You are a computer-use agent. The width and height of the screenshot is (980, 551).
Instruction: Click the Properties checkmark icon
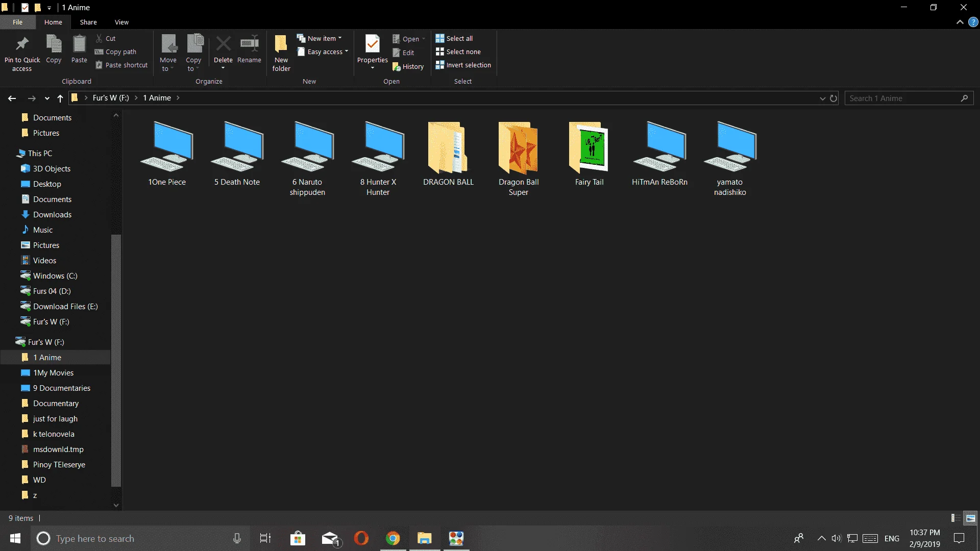pos(373,44)
